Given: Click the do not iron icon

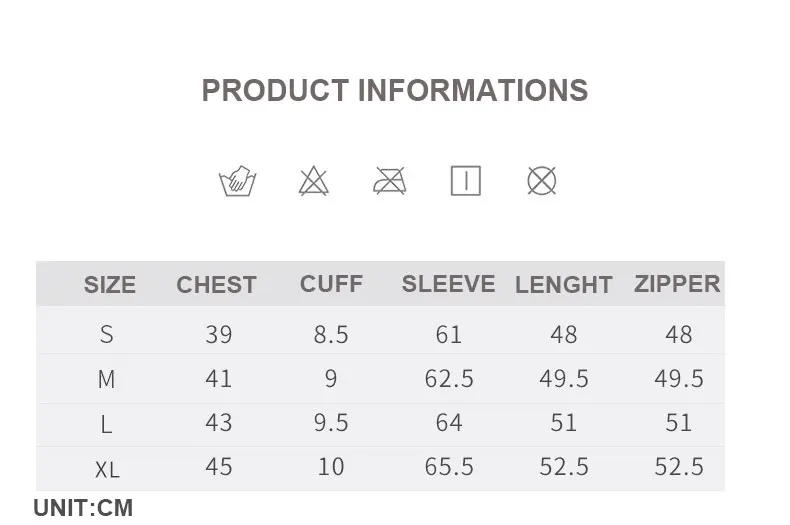Looking at the screenshot, I should [x=389, y=181].
